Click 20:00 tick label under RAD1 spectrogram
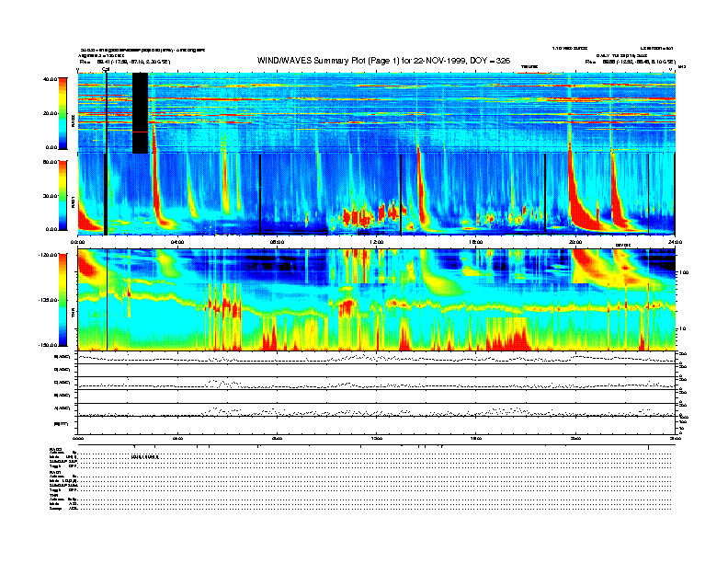Screen dimensions: 728x563 [575, 242]
